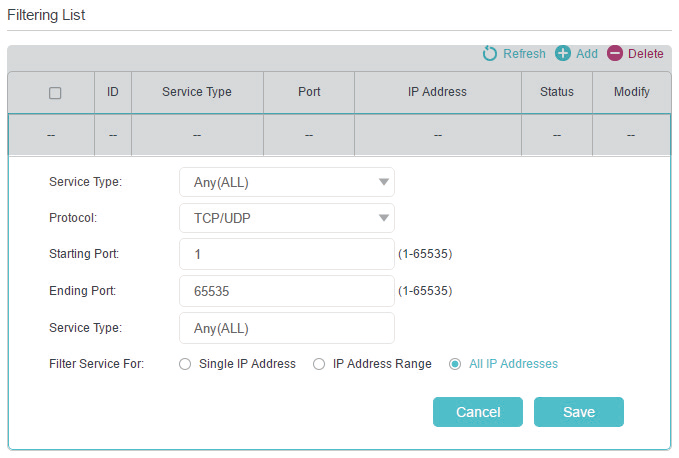Open the Service Type Any(ALL) dropdown
This screenshot has width=679, height=458.
coord(287,182)
